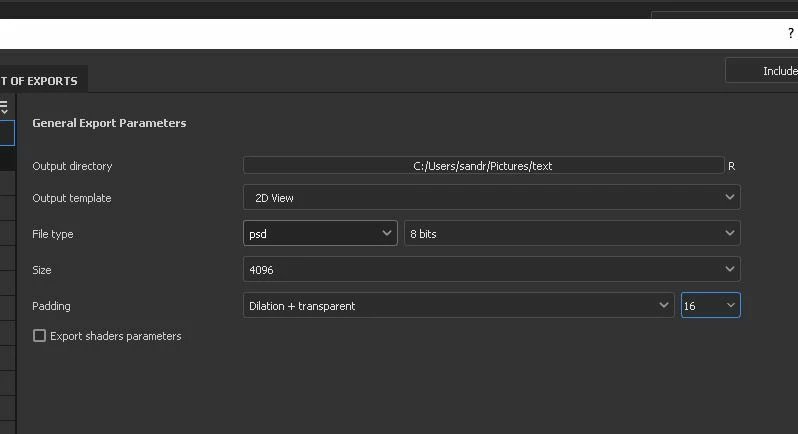
Task: Click the Output template label
Action: tap(72, 198)
